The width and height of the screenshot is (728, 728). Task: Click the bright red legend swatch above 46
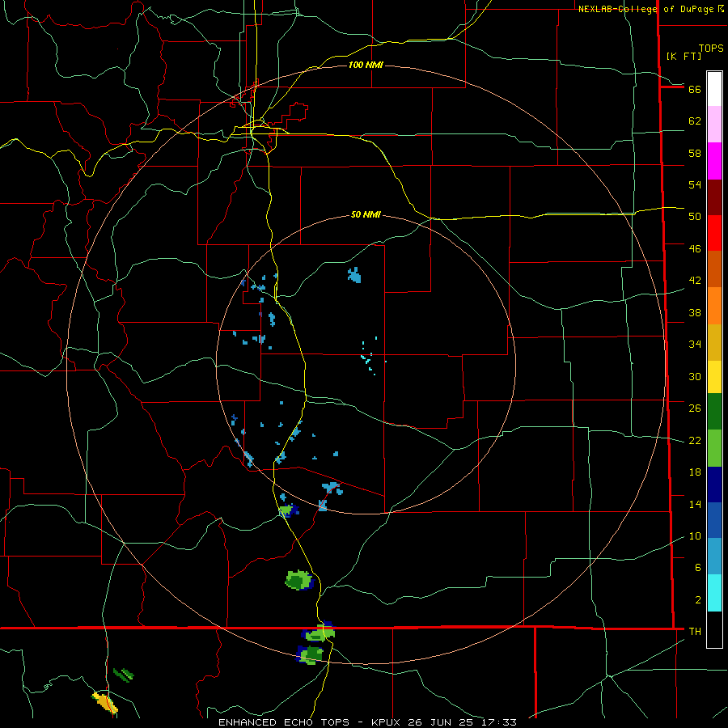pyautogui.click(x=714, y=233)
